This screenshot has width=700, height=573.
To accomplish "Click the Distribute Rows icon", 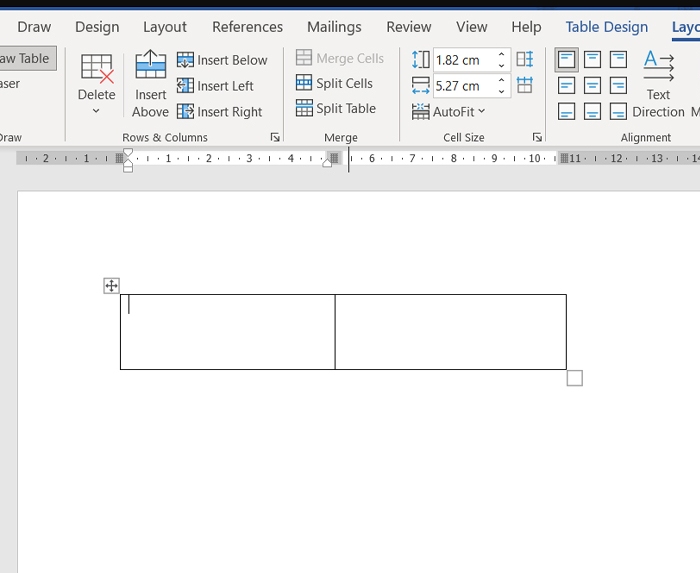I will point(525,59).
